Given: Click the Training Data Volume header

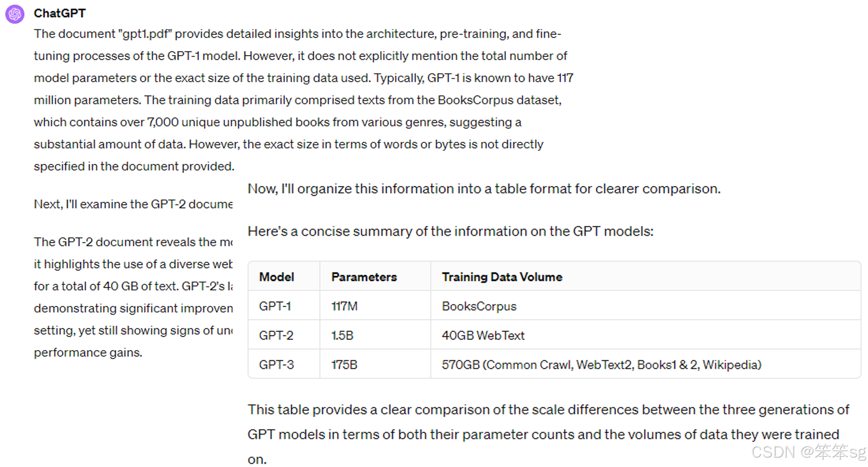Looking at the screenshot, I should [x=502, y=277].
